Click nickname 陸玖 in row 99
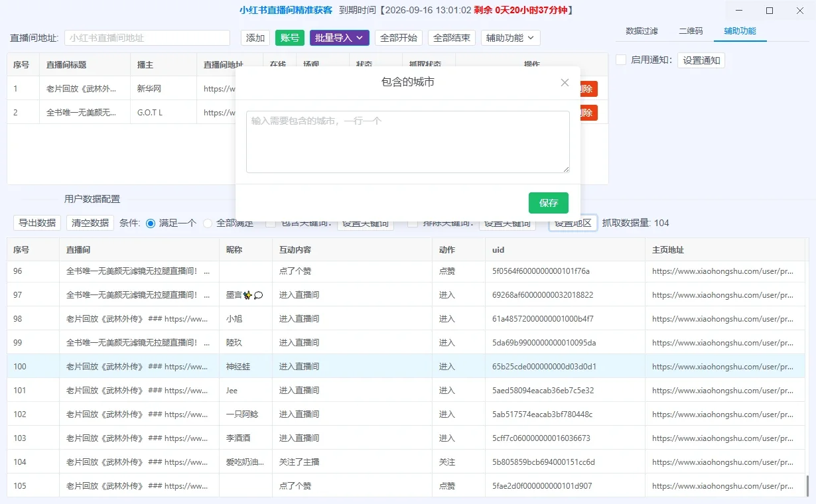Viewport: 816px width, 504px height. coord(234,342)
